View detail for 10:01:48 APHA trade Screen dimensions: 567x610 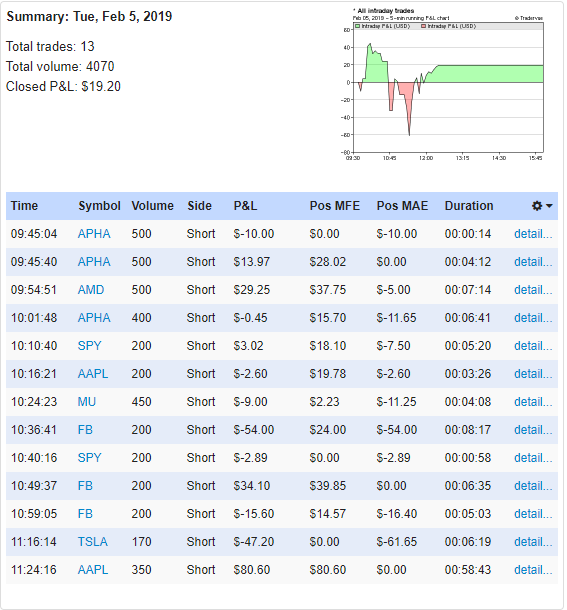point(533,318)
